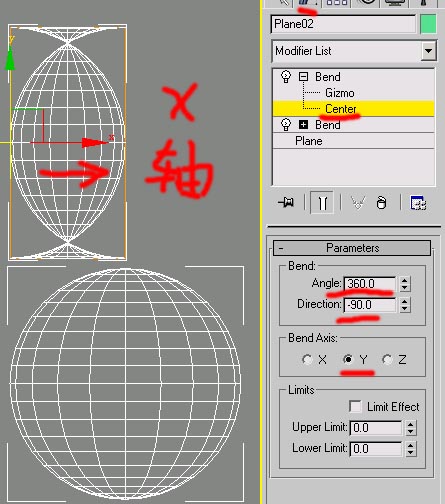Click the green Y-axis gizmo arrow in viewport
Image resolution: width=445 pixels, height=504 pixels.
[10, 59]
